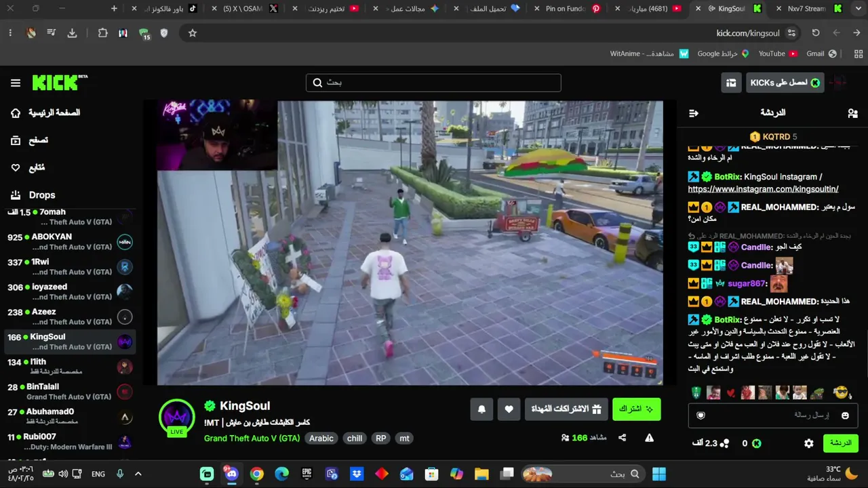
Task: Open the chat users list icon
Action: [852, 113]
